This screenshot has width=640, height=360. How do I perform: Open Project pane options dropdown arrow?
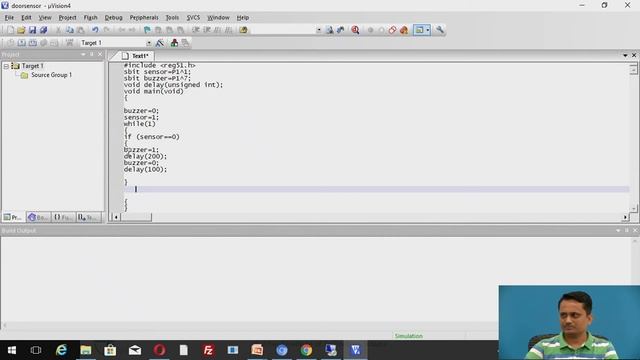coord(83,54)
